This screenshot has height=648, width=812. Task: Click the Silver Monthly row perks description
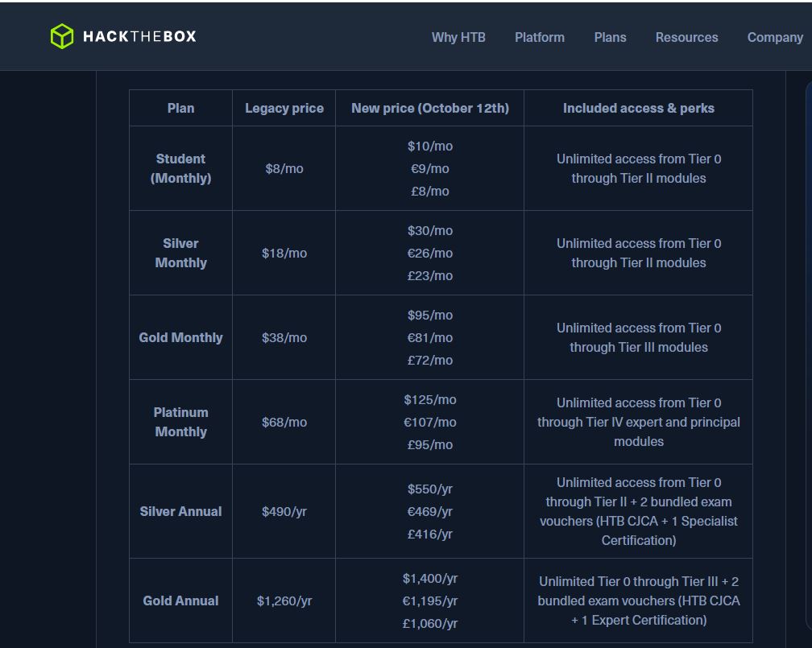(x=639, y=253)
